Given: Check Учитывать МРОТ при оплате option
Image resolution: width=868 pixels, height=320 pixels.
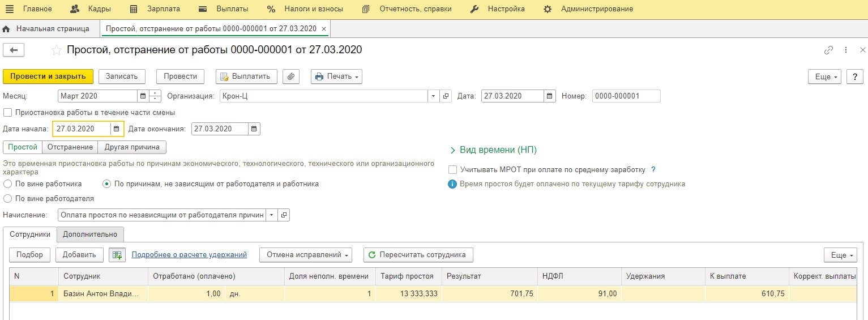Looking at the screenshot, I should point(452,169).
